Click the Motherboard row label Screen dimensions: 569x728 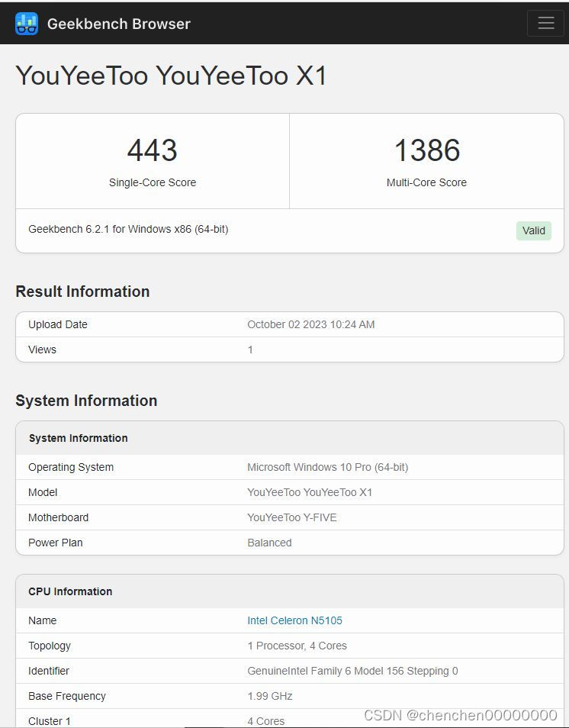(59, 517)
